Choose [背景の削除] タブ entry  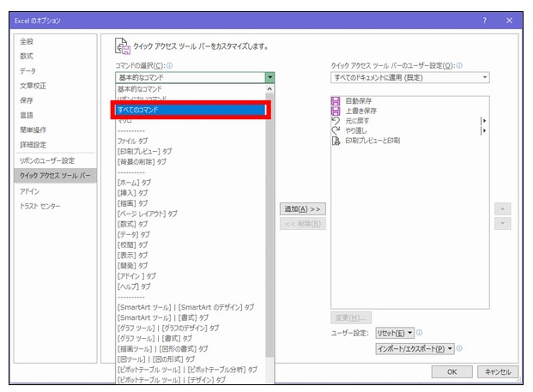coord(191,162)
